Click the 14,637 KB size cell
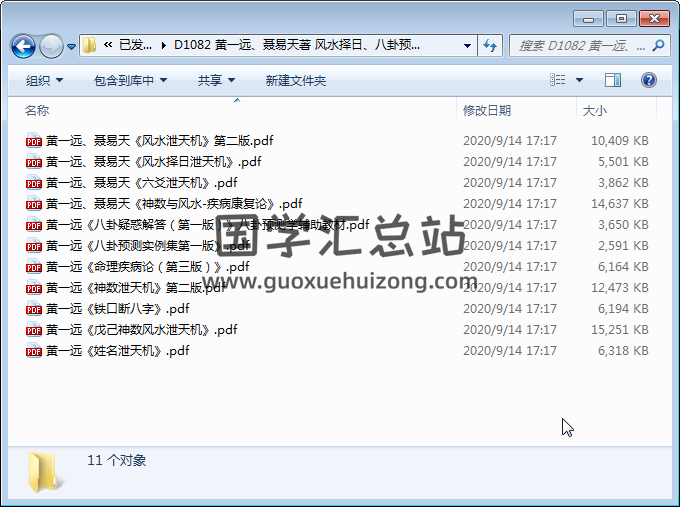 coord(620,203)
